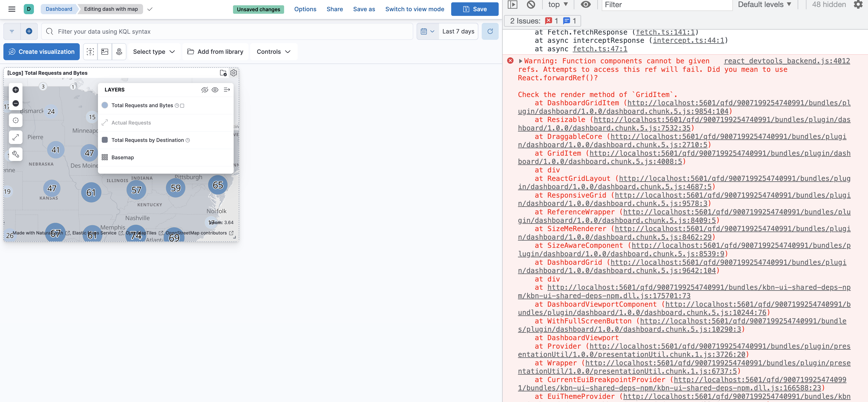Image resolution: width=868 pixels, height=402 pixels.
Task: Zoom out on the map
Action: coord(15,103)
